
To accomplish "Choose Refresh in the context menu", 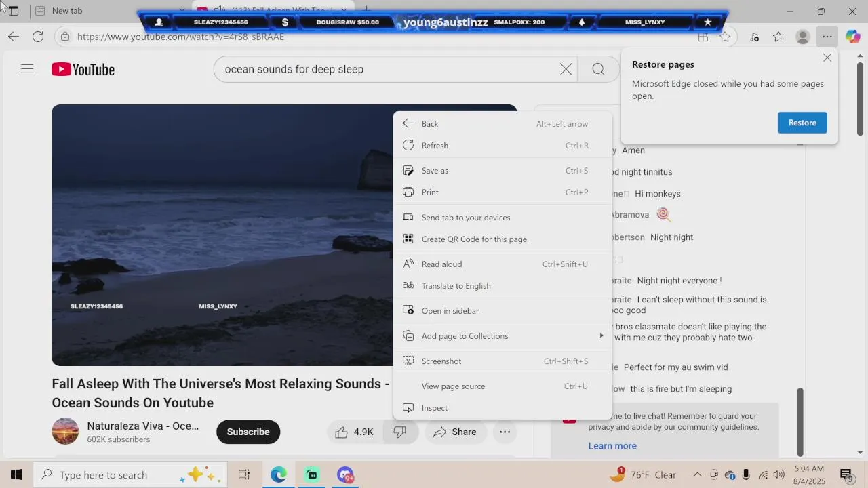I will [x=502, y=145].
